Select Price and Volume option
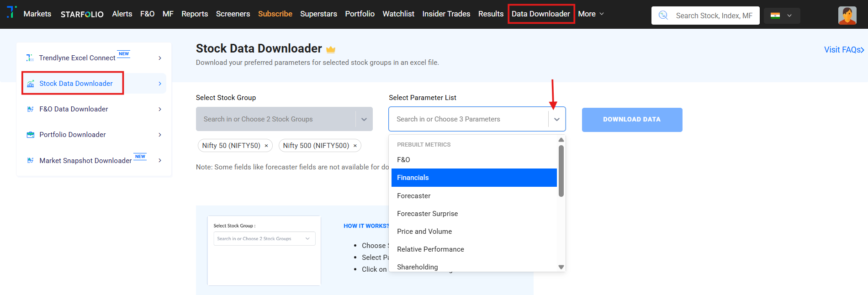Image resolution: width=868 pixels, height=295 pixels. [x=474, y=231]
